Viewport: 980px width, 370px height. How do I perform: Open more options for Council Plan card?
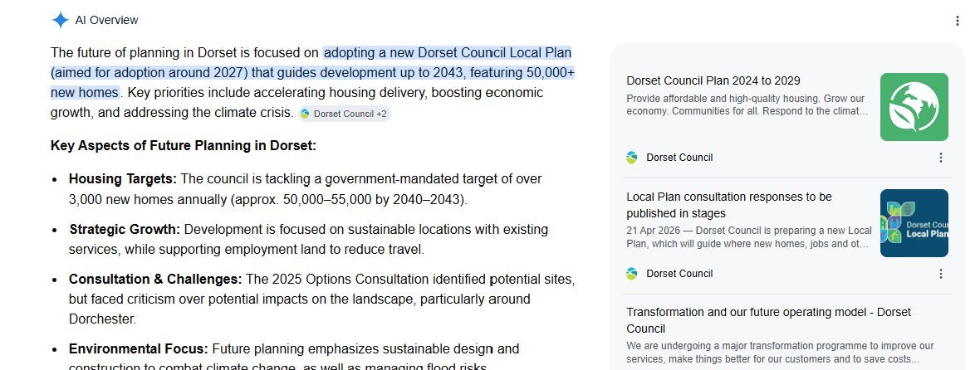point(941,158)
